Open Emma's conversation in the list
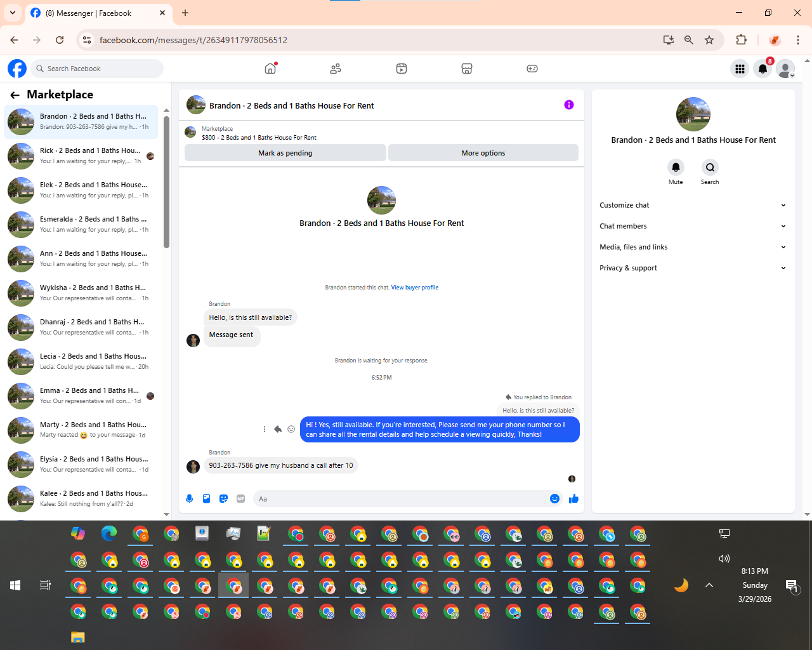This screenshot has width=812, height=650. coord(81,396)
